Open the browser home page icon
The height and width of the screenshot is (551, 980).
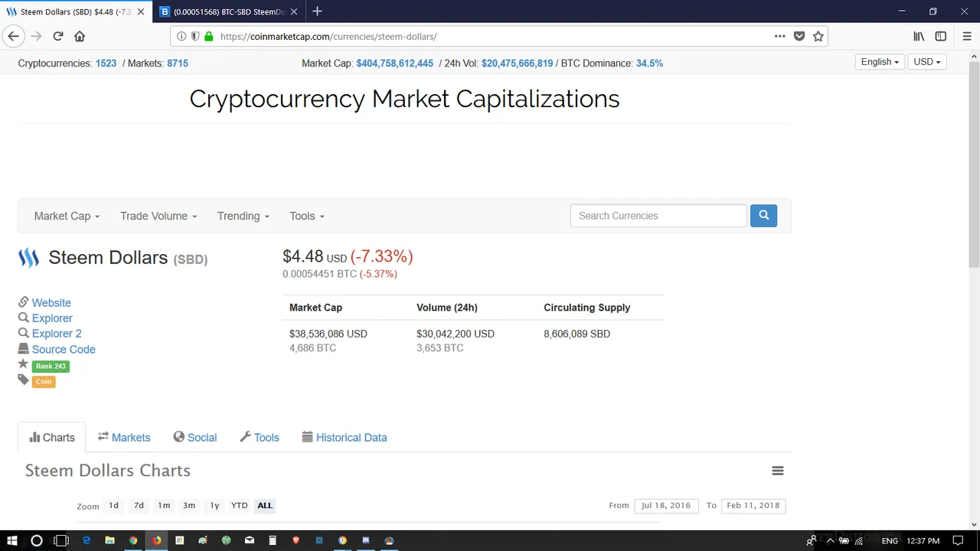tap(80, 36)
